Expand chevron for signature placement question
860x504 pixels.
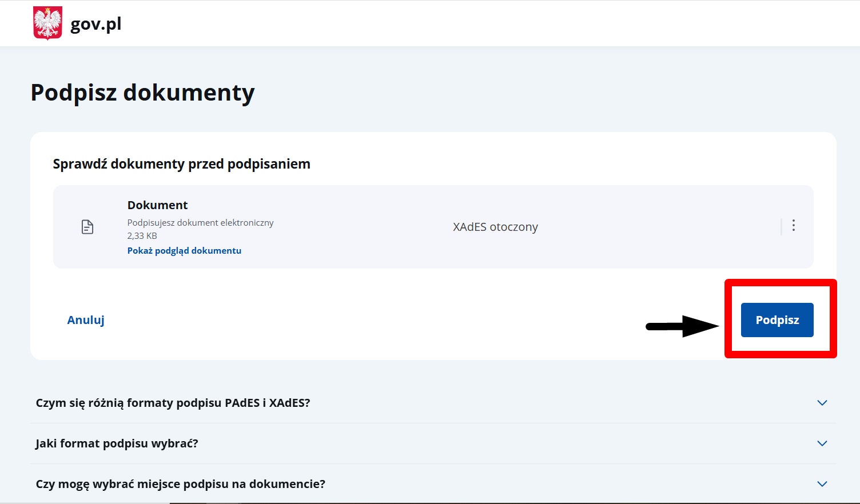pyautogui.click(x=822, y=484)
